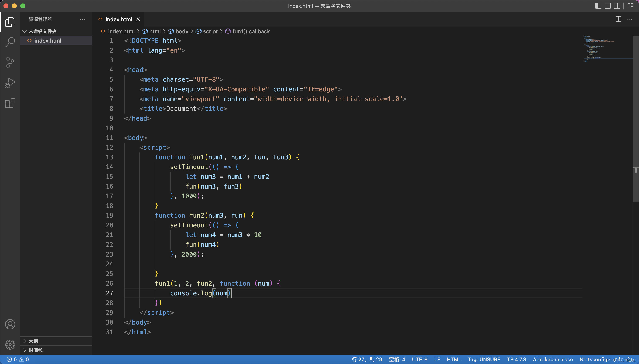Click '<!DOCTYPE html>' on line 1
This screenshot has width=639, height=364.
(x=153, y=41)
